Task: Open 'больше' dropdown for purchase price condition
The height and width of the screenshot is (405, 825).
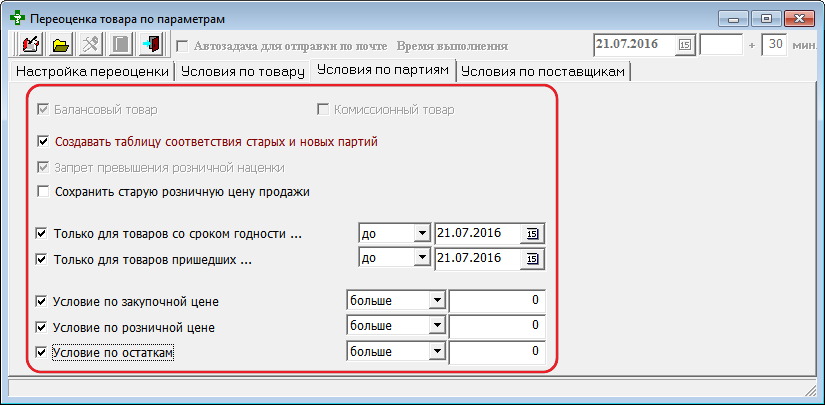Action: (437, 301)
